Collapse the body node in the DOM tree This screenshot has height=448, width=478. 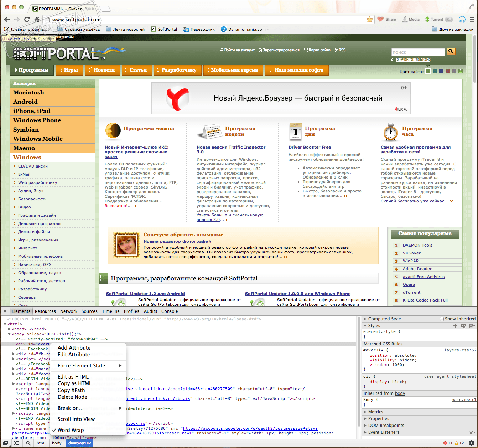pos(9,334)
